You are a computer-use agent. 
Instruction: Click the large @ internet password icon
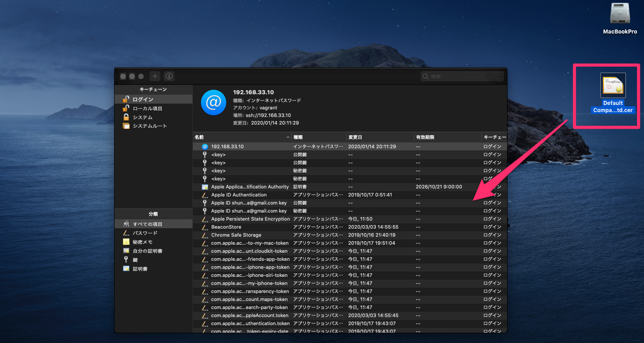214,102
